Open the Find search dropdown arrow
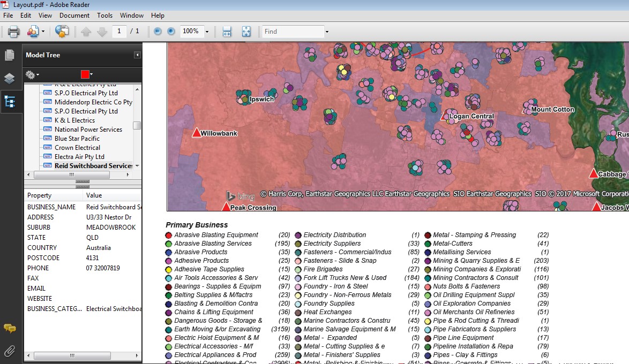Screen dimensions: 629x364 326,31
